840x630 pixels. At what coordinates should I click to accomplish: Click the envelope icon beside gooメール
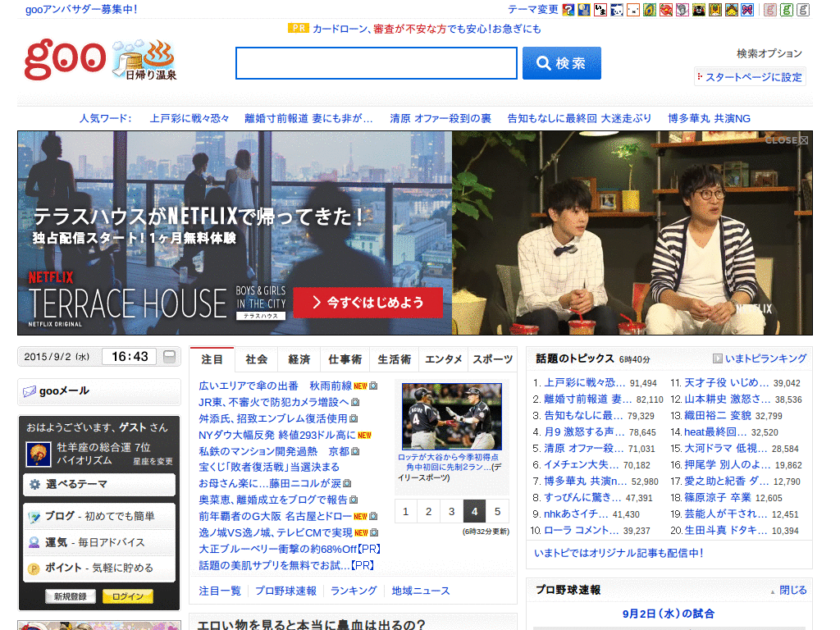29,391
